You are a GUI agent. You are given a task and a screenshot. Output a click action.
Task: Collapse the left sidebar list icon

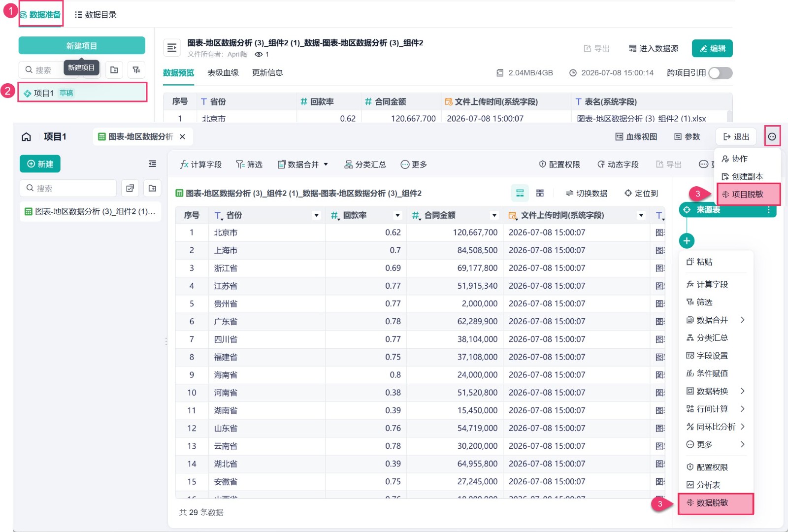click(x=152, y=164)
